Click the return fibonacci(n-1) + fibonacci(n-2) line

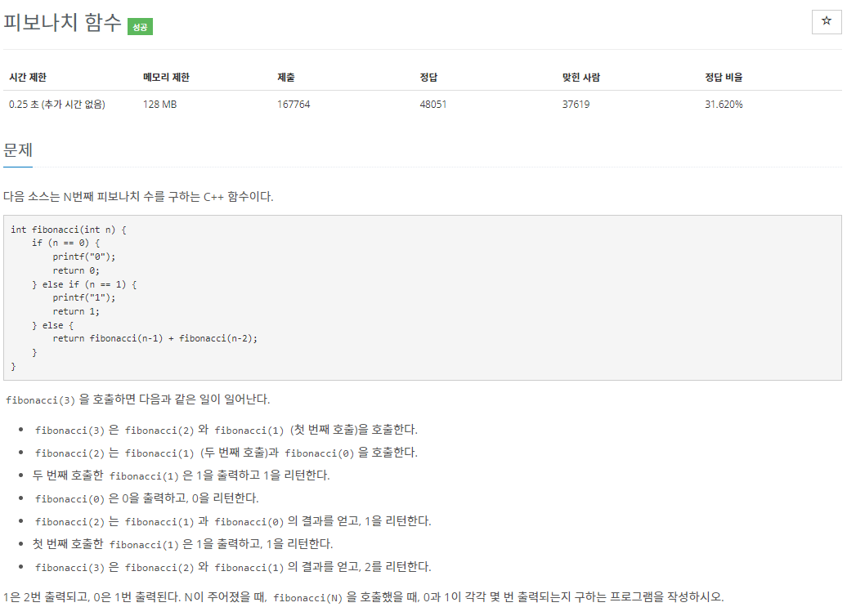(x=155, y=338)
